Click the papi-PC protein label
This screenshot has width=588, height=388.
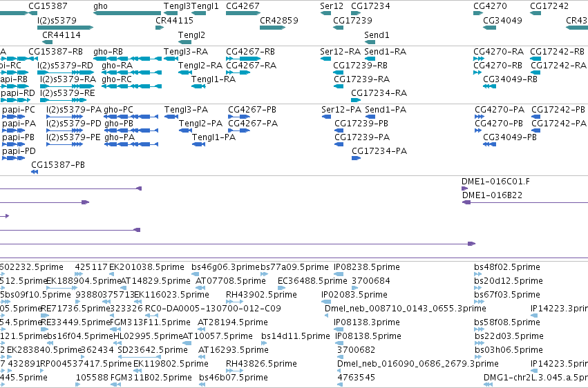[x=19, y=109]
